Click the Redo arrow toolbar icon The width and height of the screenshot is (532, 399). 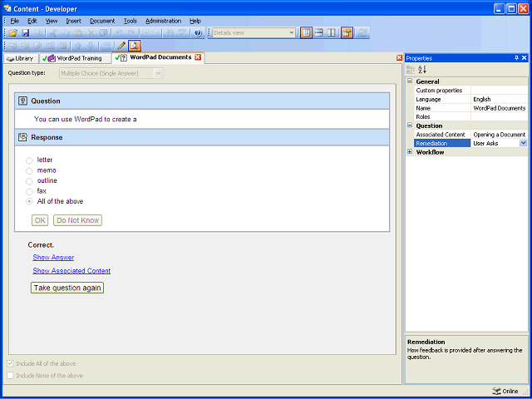[x=131, y=33]
